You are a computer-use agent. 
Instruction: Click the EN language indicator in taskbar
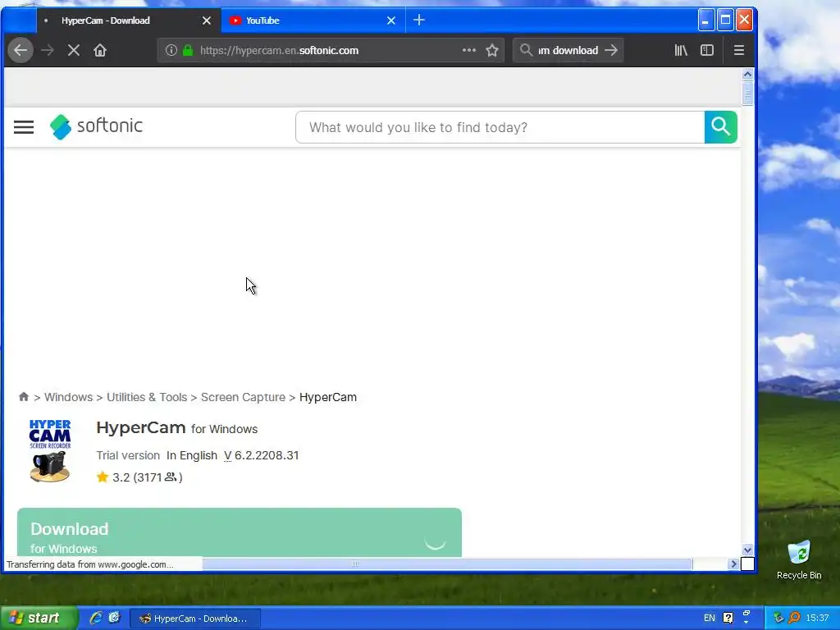[710, 619]
